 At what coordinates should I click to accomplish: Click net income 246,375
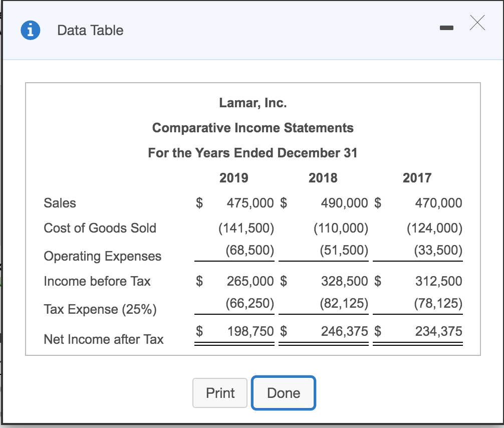click(344, 331)
